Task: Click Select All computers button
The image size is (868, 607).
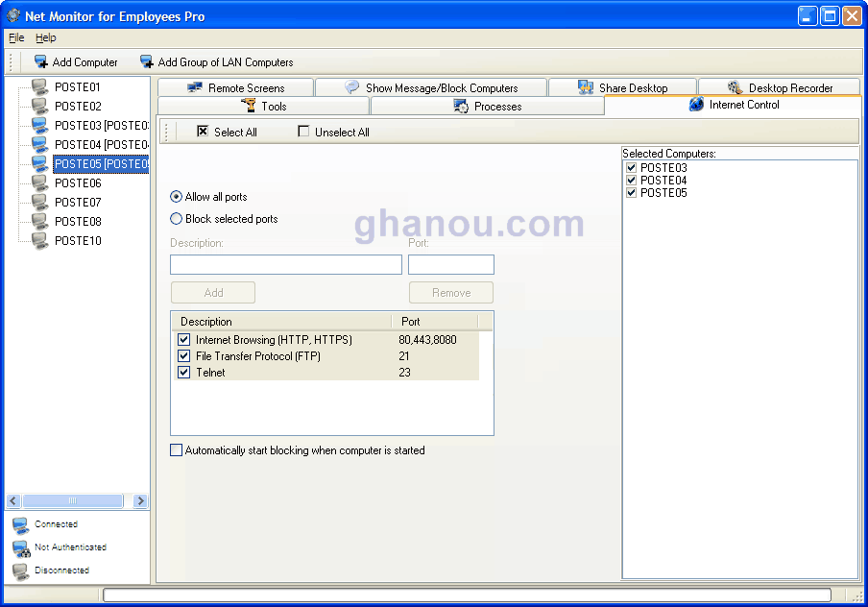Action: pyautogui.click(x=227, y=132)
